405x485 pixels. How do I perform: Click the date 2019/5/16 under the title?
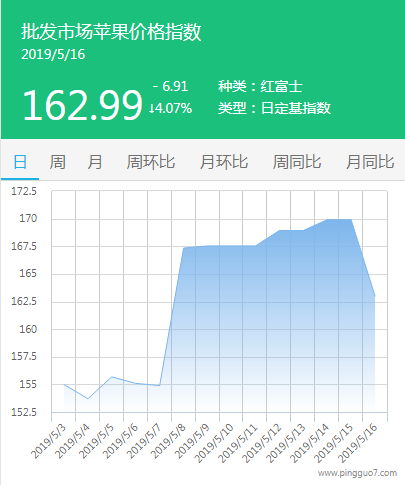tap(53, 54)
